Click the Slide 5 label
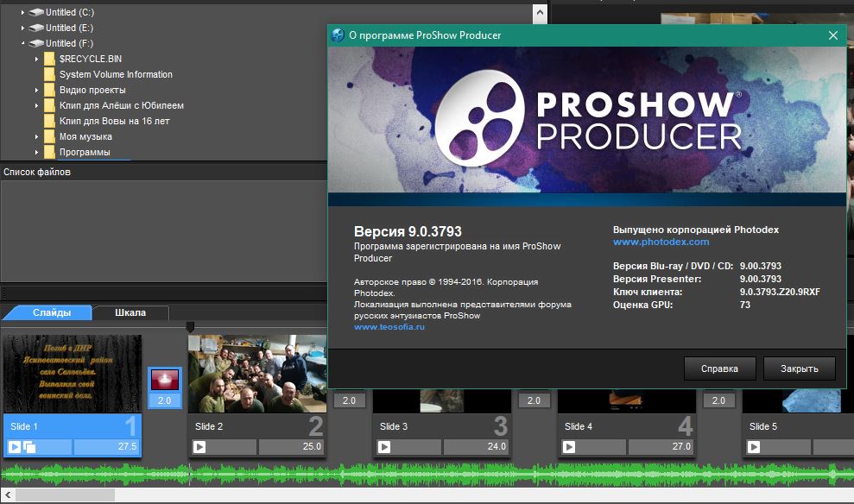This screenshot has width=854, height=504. 763,426
